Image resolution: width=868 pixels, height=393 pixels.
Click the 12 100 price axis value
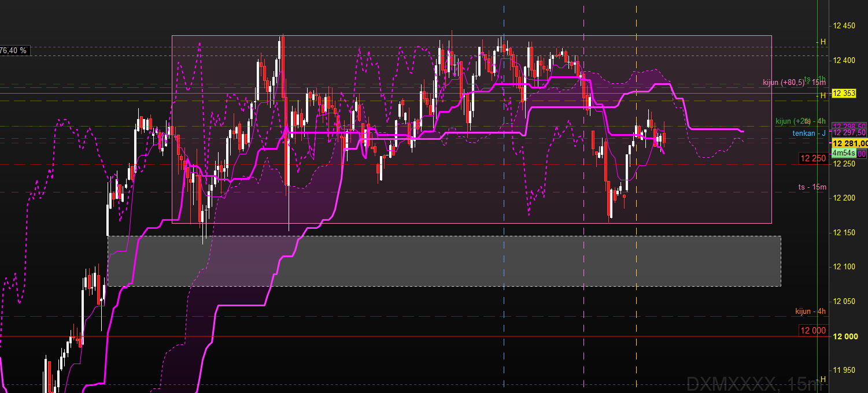pos(843,266)
